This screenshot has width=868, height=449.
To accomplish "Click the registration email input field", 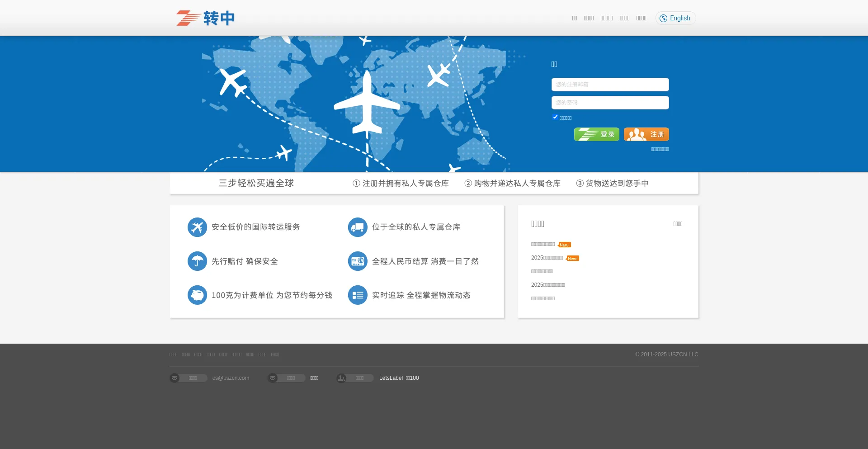I will click(x=609, y=84).
